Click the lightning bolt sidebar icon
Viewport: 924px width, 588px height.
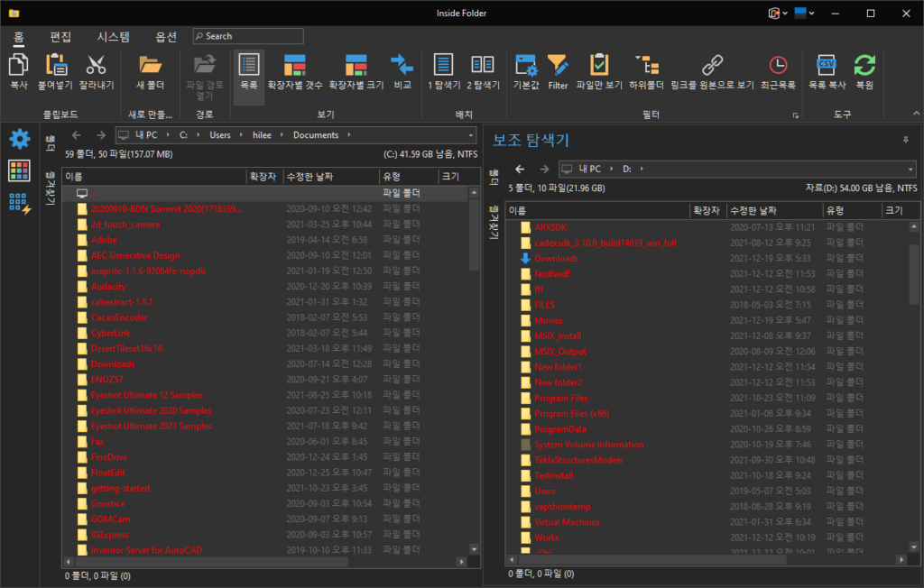pyautogui.click(x=19, y=203)
